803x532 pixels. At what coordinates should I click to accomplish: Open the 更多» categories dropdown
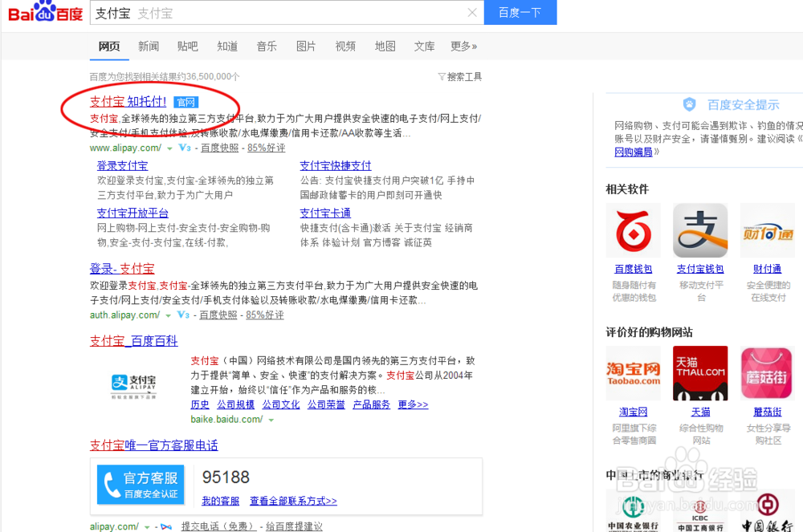click(464, 47)
